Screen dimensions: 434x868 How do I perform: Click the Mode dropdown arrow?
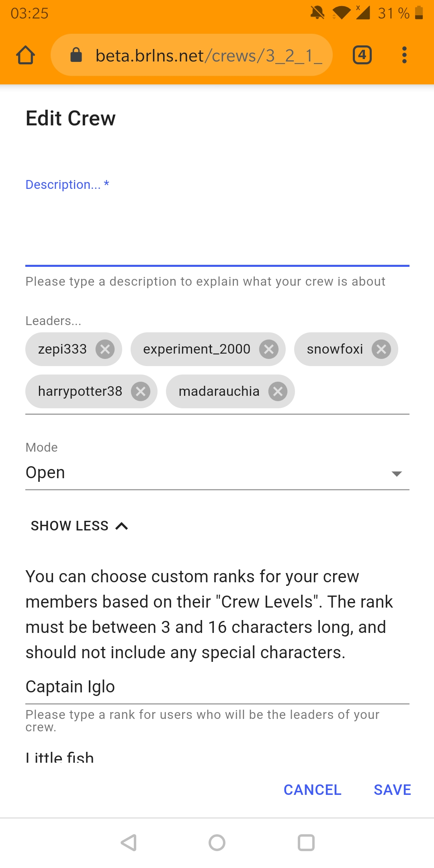point(397,474)
